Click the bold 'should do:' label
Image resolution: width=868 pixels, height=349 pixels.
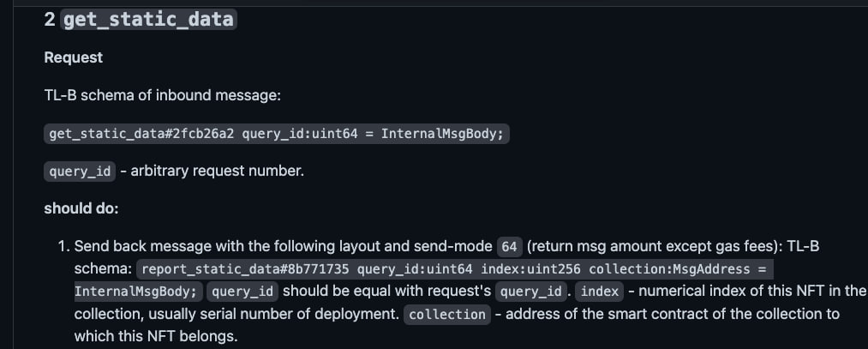[x=81, y=209]
